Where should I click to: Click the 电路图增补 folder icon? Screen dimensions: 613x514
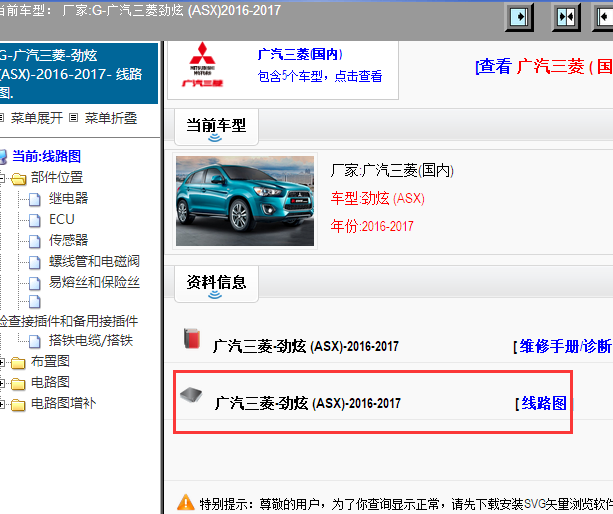coord(18,405)
